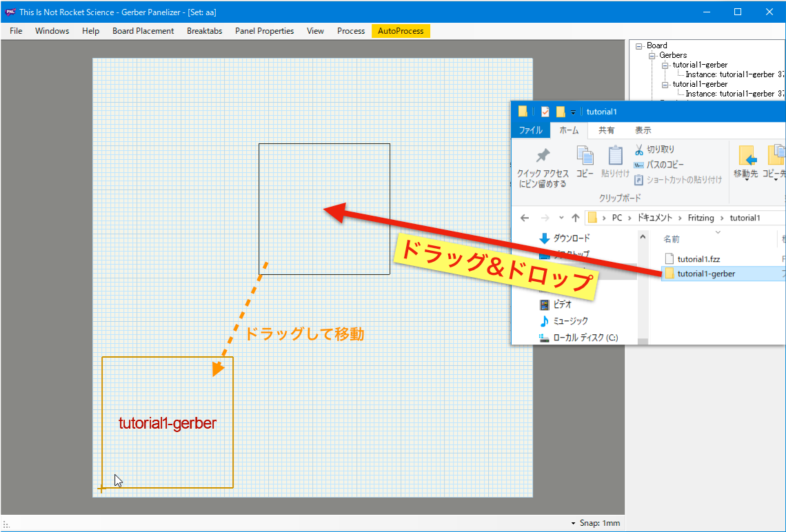Click the status bar grip dots at bottom left
The width and height of the screenshot is (786, 532).
[x=6, y=524]
